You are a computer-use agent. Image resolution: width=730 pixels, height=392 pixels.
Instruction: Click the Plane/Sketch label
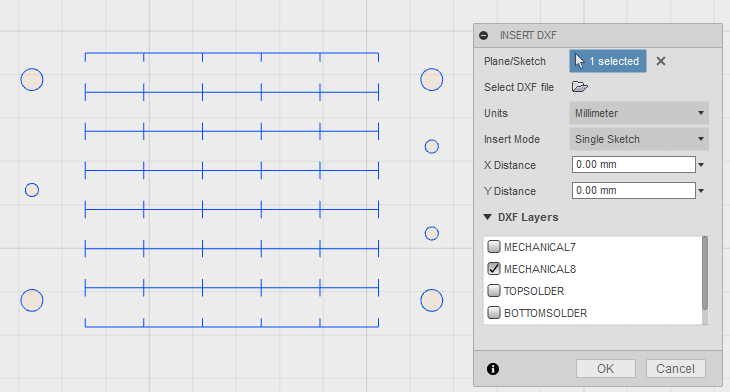click(514, 61)
